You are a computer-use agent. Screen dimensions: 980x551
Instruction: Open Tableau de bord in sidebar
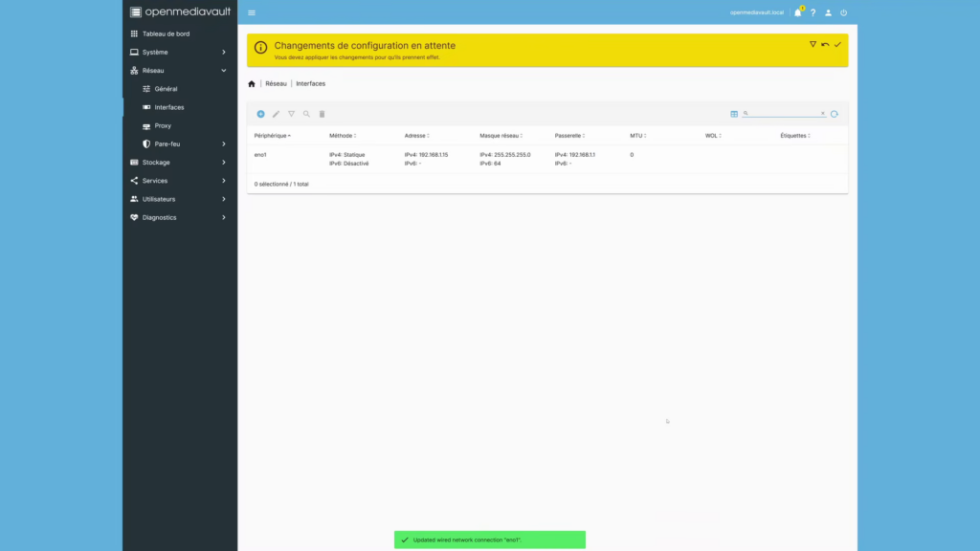(166, 33)
